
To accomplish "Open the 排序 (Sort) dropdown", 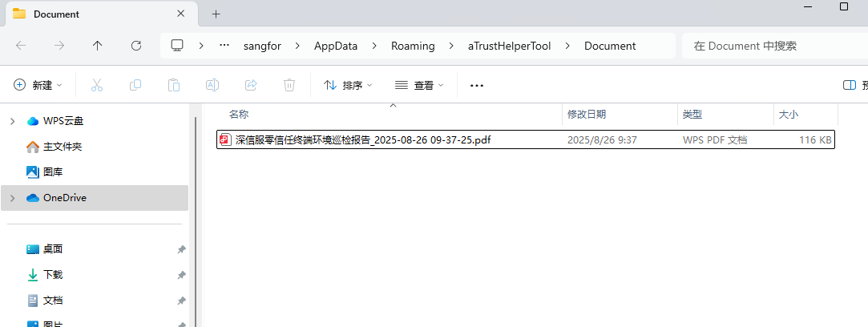I will [348, 85].
